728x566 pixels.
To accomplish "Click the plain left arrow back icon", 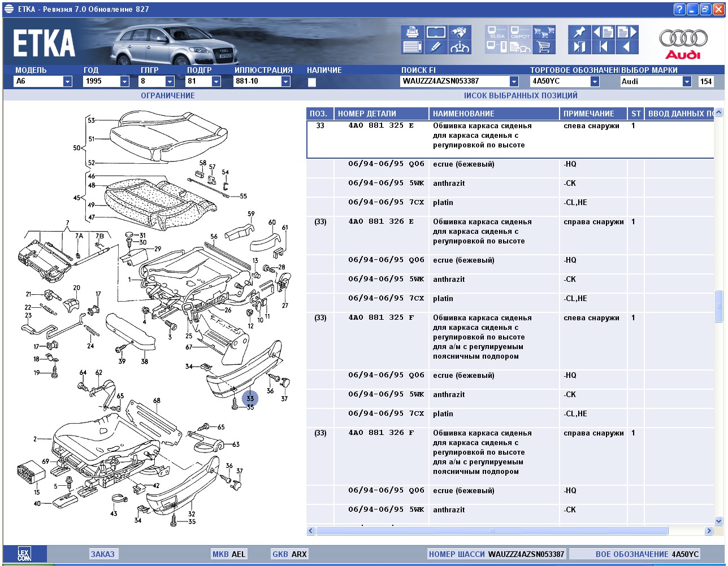I will click(x=627, y=47).
